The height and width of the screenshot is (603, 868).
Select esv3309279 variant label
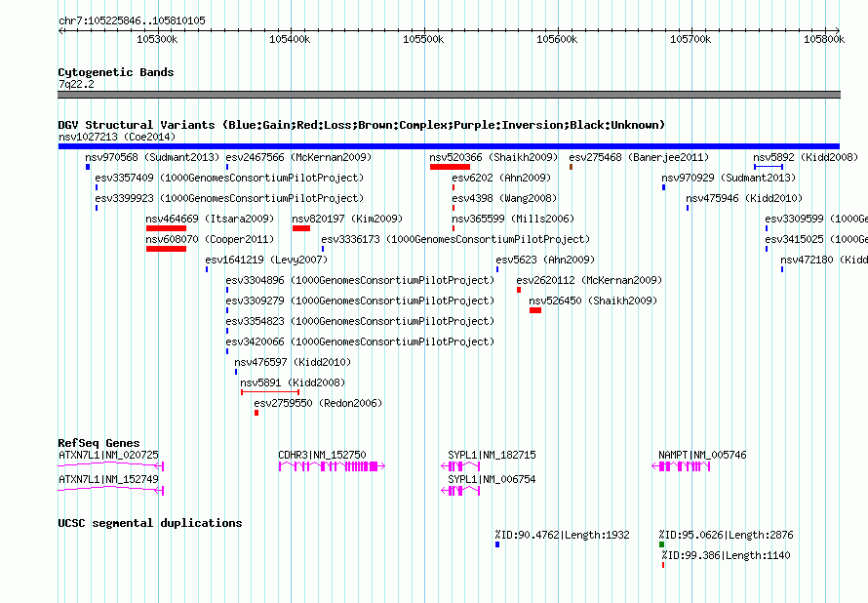point(360,301)
